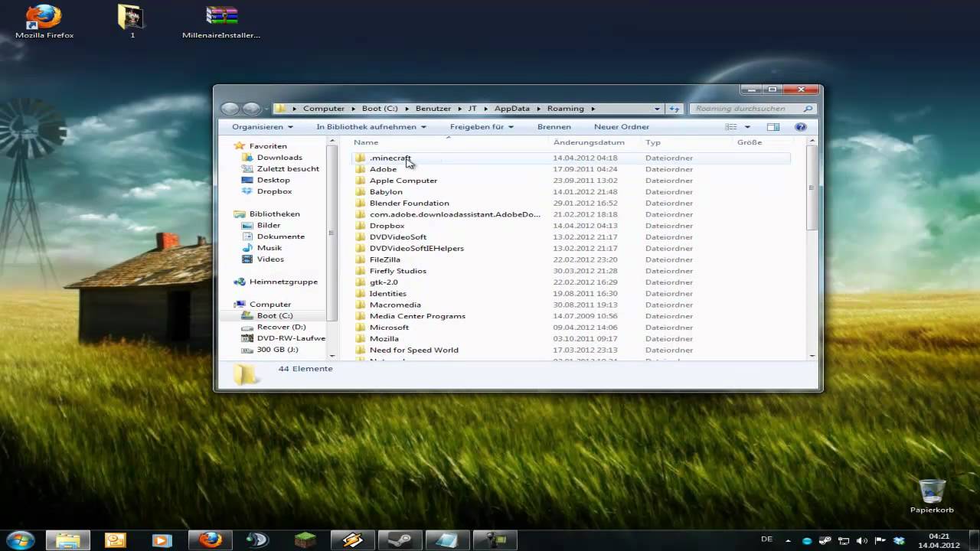Select Recover (D:) drive
This screenshot has width=980, height=551.
(281, 327)
